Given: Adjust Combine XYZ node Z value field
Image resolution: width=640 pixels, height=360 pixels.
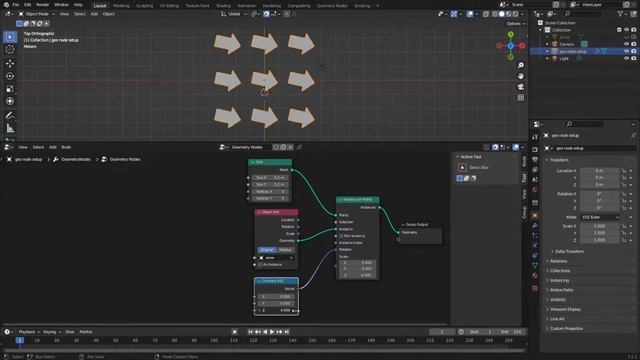Looking at the screenshot, I should pos(276,310).
